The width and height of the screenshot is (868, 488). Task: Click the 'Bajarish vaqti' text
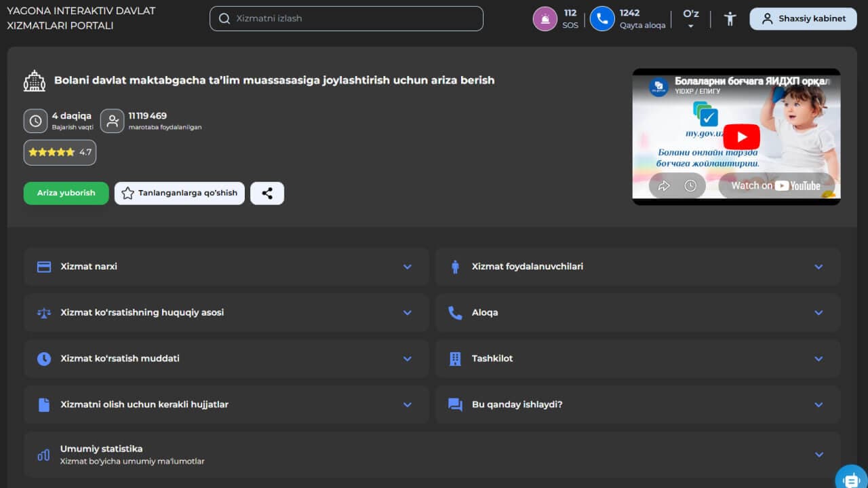coord(73,128)
